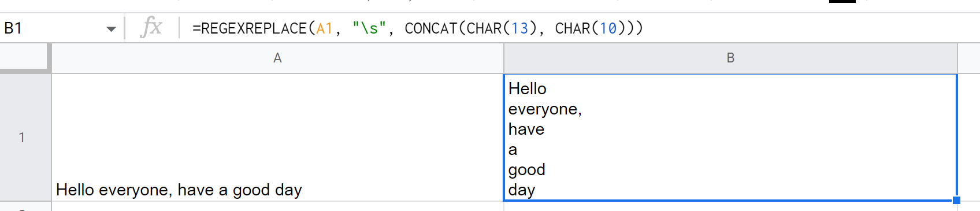The height and width of the screenshot is (211, 980).
Task: Click the partly visible column header right of B
Action: 969,58
